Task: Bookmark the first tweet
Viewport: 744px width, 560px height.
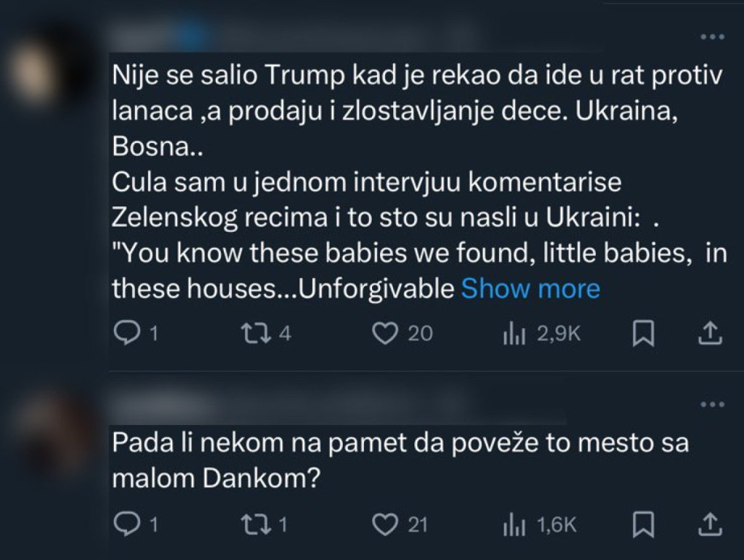Action: [x=644, y=333]
